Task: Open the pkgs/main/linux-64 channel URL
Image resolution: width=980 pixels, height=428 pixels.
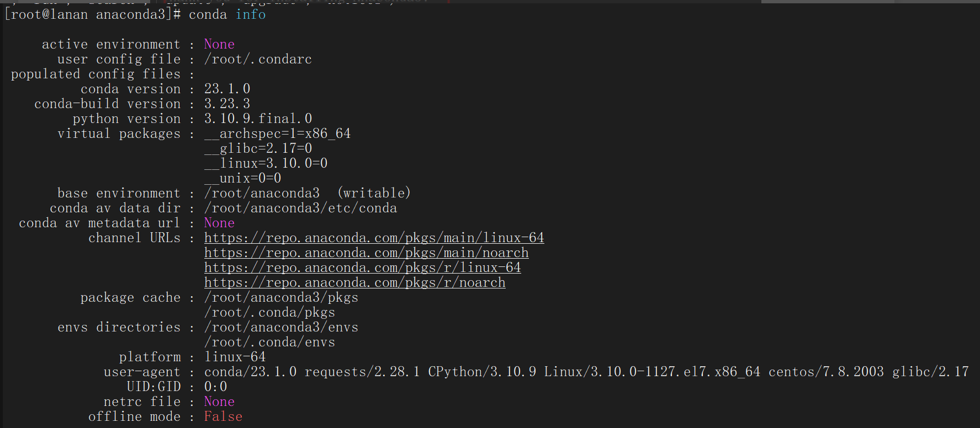Action: click(x=374, y=238)
